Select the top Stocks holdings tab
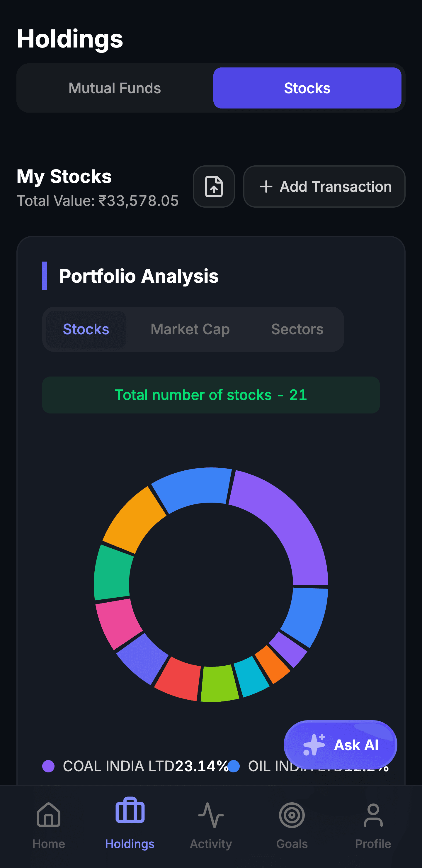 (307, 88)
